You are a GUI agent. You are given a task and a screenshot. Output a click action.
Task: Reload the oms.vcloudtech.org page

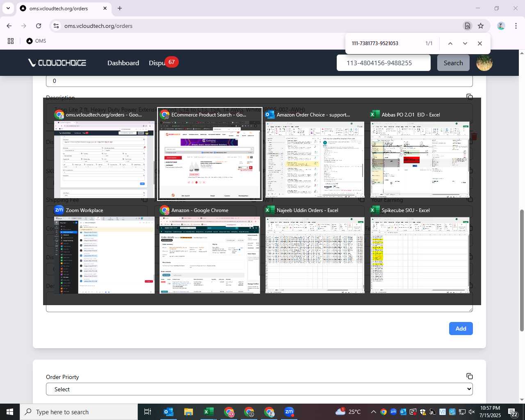[39, 26]
